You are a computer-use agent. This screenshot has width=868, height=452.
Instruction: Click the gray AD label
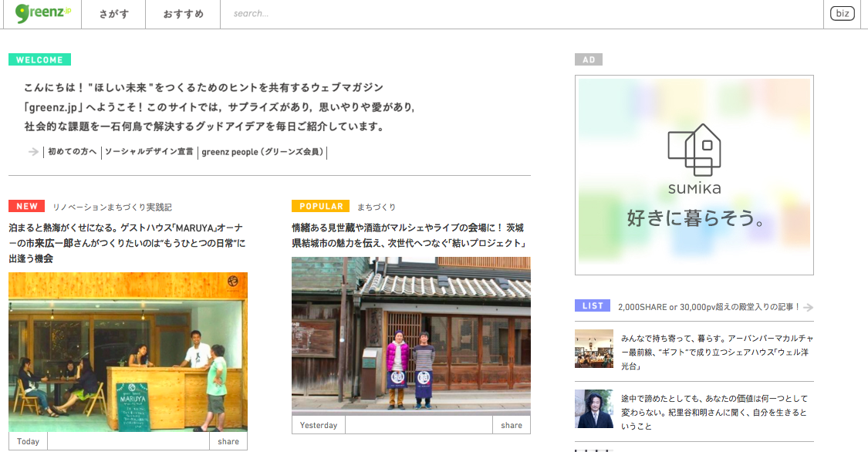[x=589, y=59]
